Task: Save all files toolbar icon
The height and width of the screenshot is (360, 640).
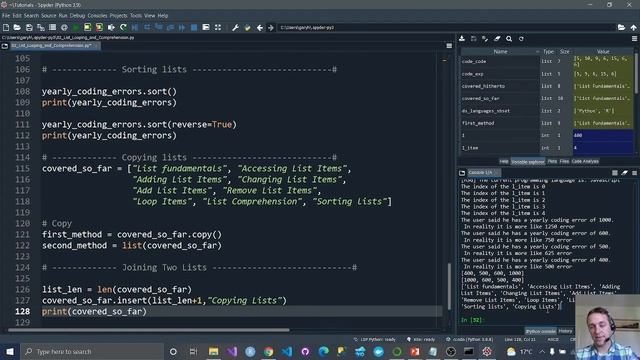Action: pyautogui.click(x=41, y=27)
